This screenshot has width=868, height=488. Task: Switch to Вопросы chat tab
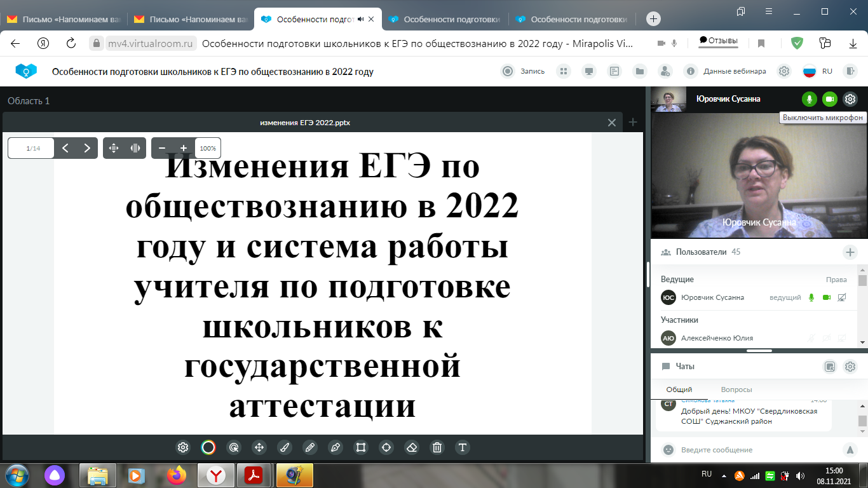(736, 390)
